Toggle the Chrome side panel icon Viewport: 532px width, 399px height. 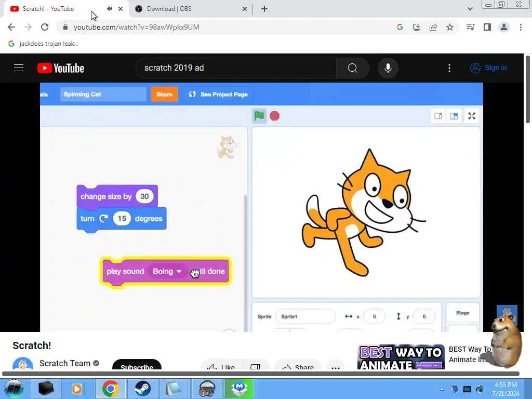487,27
